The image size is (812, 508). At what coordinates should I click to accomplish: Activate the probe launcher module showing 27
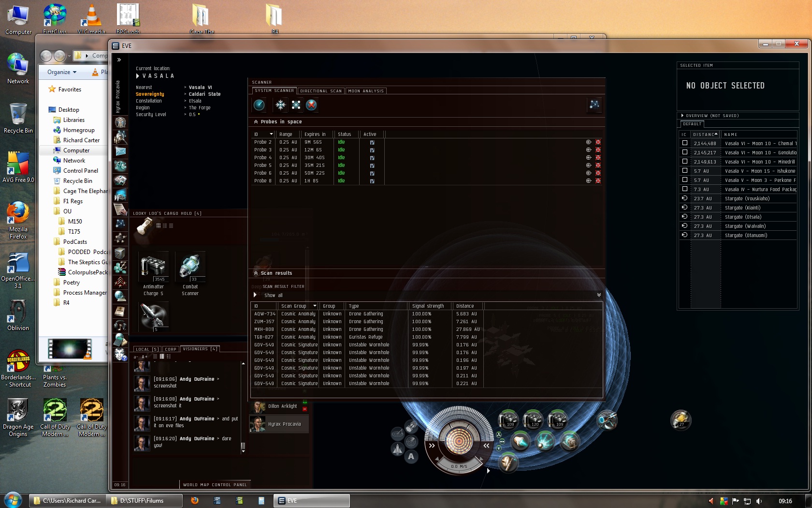(681, 419)
